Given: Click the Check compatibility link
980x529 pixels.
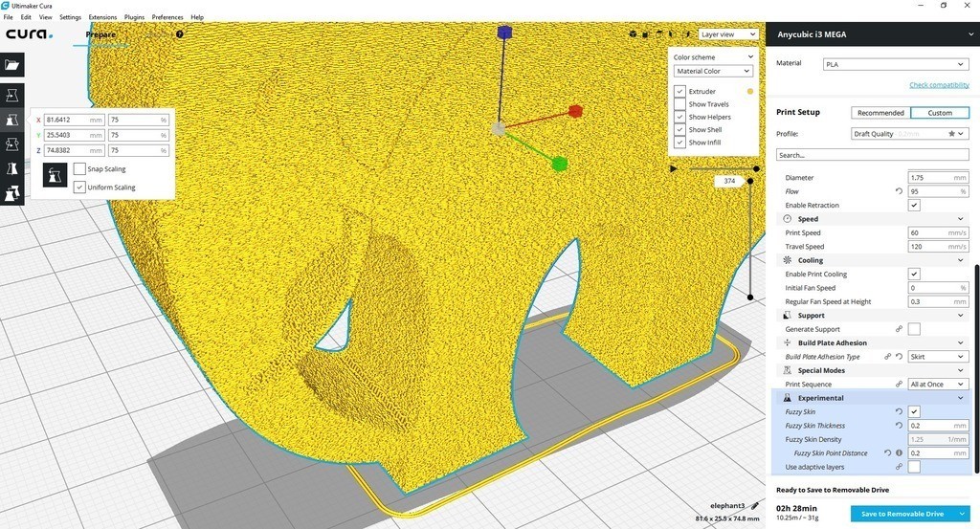Looking at the screenshot, I should 940,85.
